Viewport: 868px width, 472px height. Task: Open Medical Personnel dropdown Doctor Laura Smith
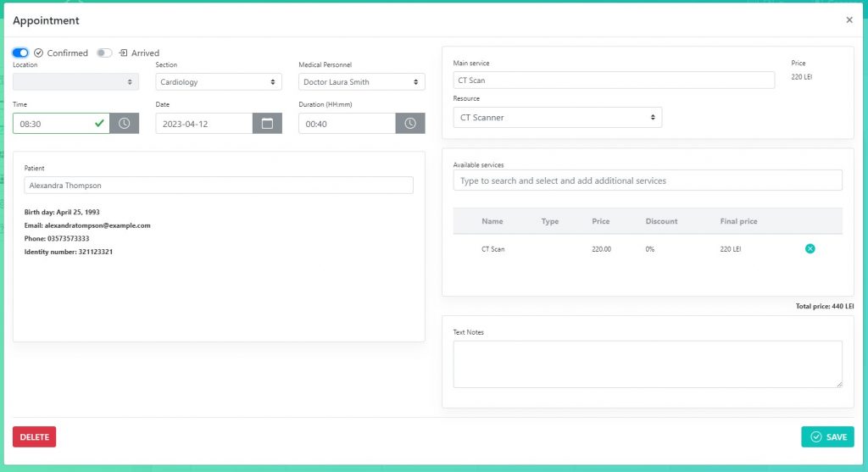362,82
